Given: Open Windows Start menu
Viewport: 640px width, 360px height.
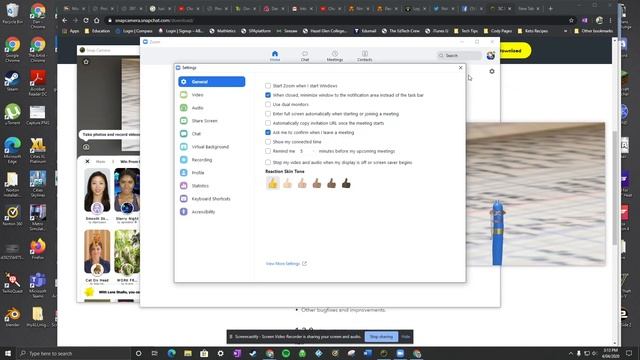Looking at the screenshot, I should (x=8, y=353).
